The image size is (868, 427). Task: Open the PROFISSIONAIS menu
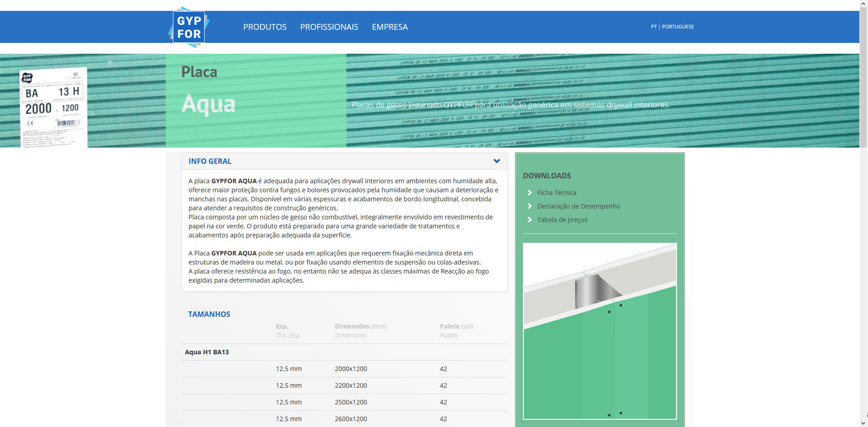329,27
